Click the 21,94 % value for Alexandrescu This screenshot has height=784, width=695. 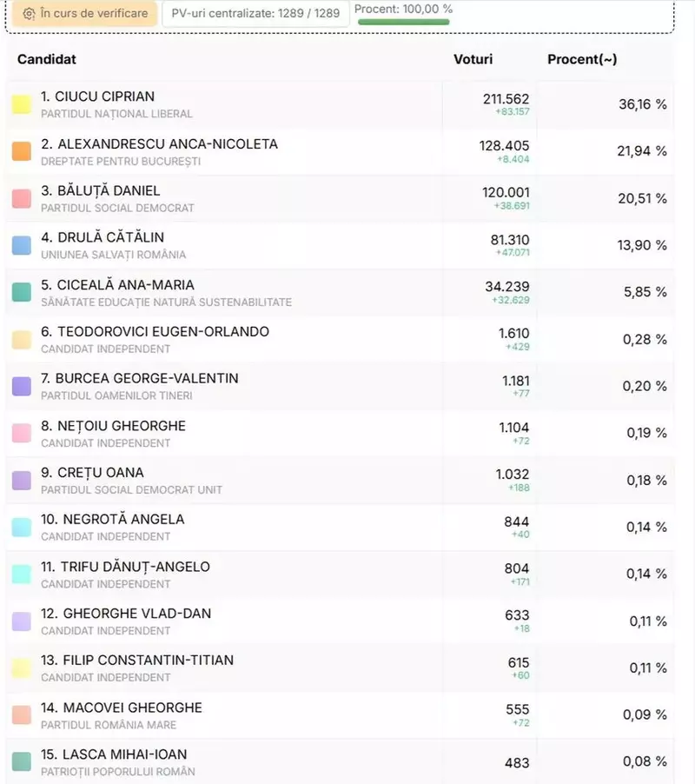click(642, 151)
